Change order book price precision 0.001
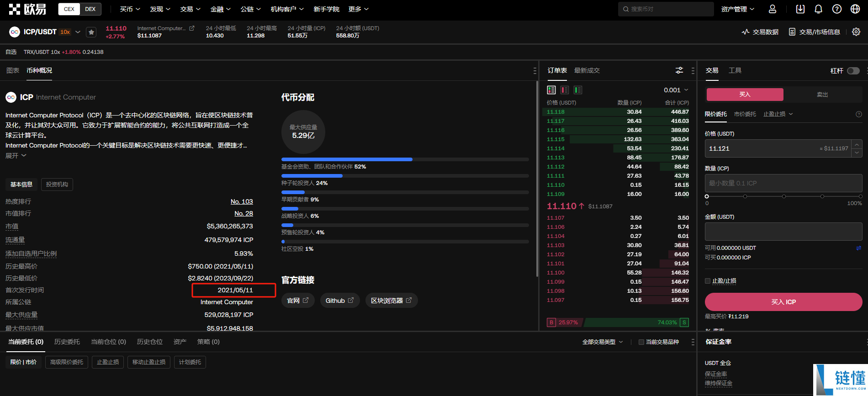 tap(676, 90)
